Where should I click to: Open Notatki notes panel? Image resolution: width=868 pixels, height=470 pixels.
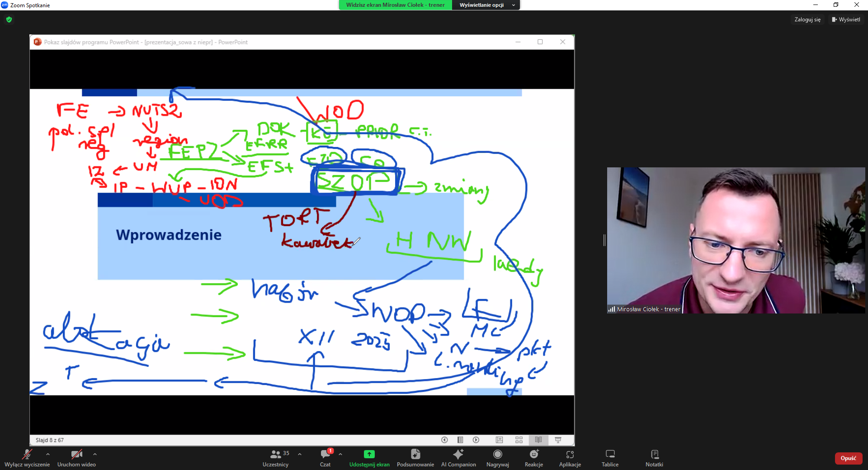pyautogui.click(x=654, y=458)
